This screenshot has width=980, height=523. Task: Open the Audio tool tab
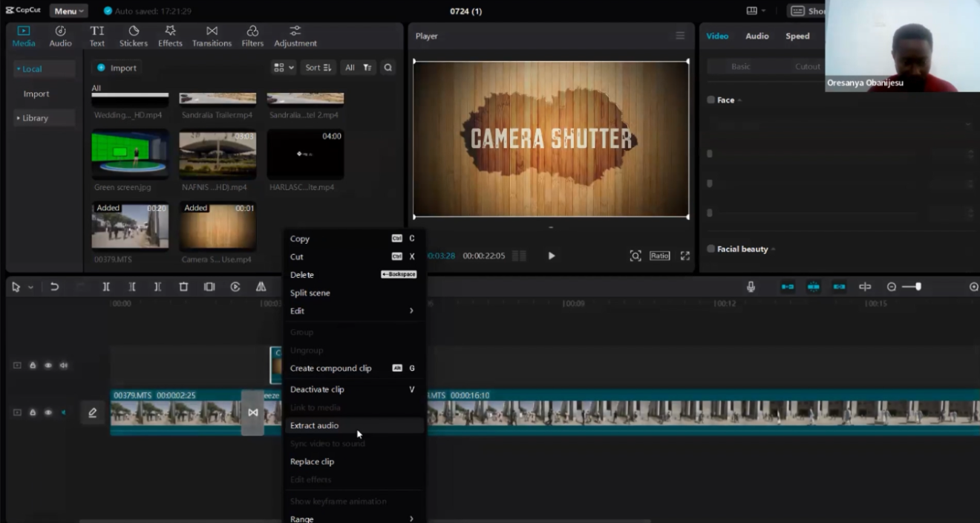[60, 36]
